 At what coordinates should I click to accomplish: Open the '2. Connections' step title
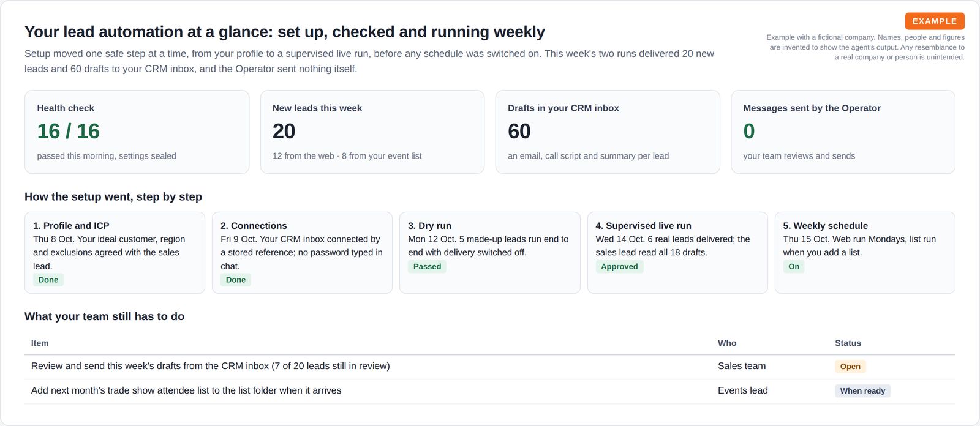pos(254,226)
